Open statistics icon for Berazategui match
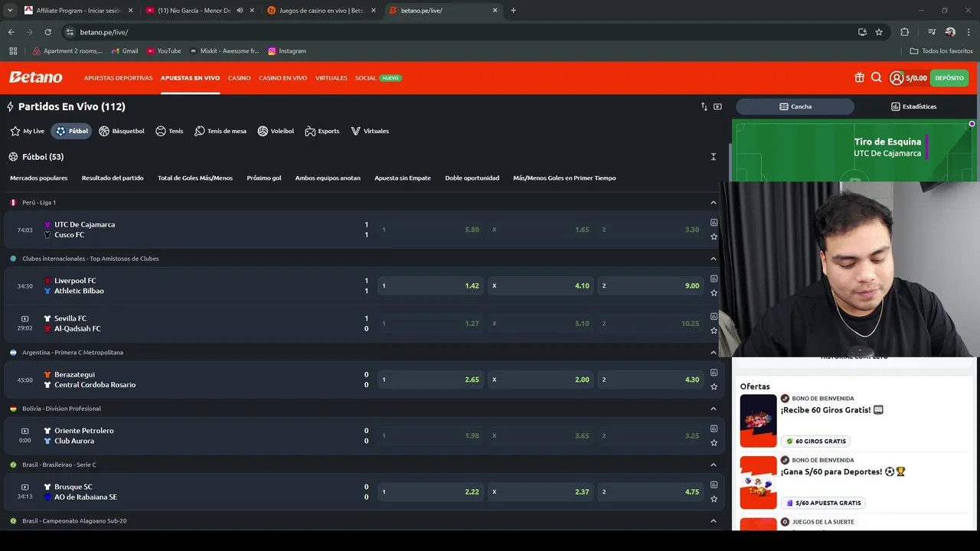Viewport: 980px width, 551px height. click(x=714, y=373)
